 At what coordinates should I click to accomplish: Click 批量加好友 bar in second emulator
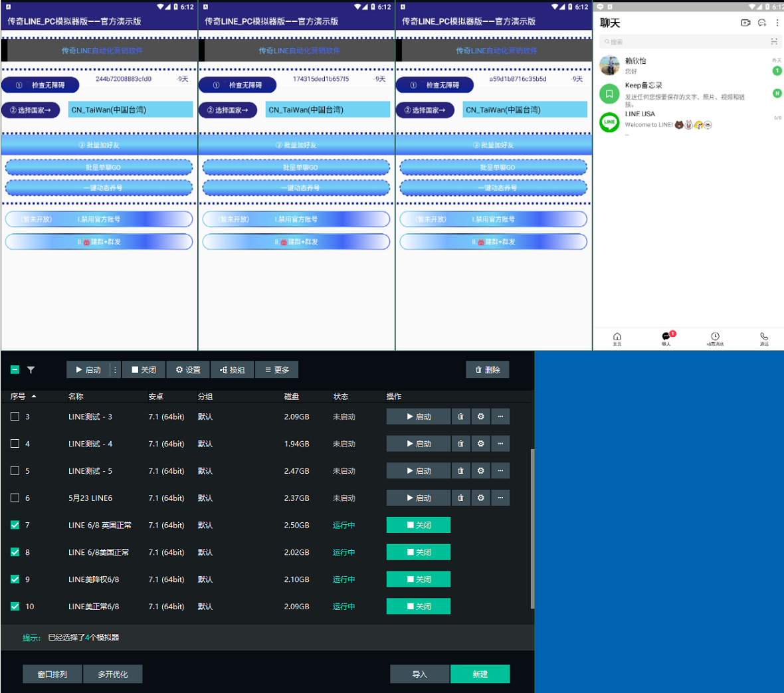pyautogui.click(x=296, y=145)
